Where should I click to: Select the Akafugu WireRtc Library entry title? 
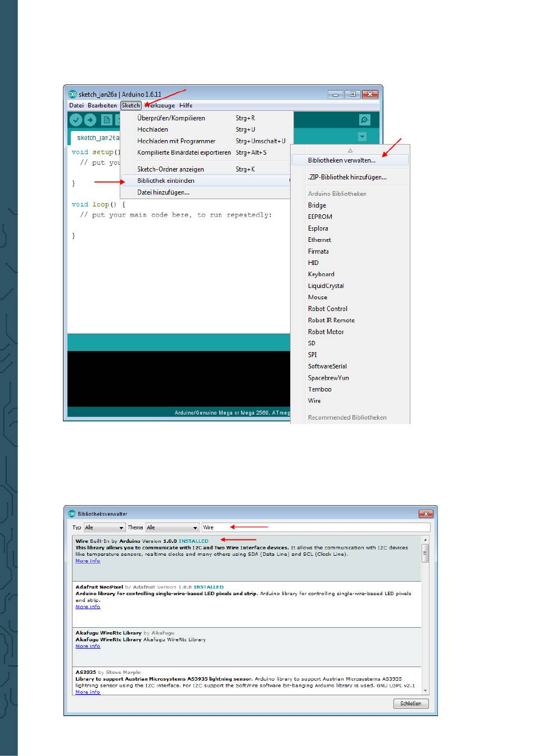108,633
